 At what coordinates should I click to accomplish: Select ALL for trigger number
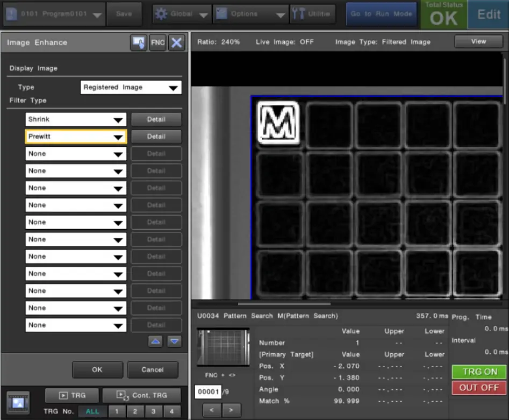(92, 411)
